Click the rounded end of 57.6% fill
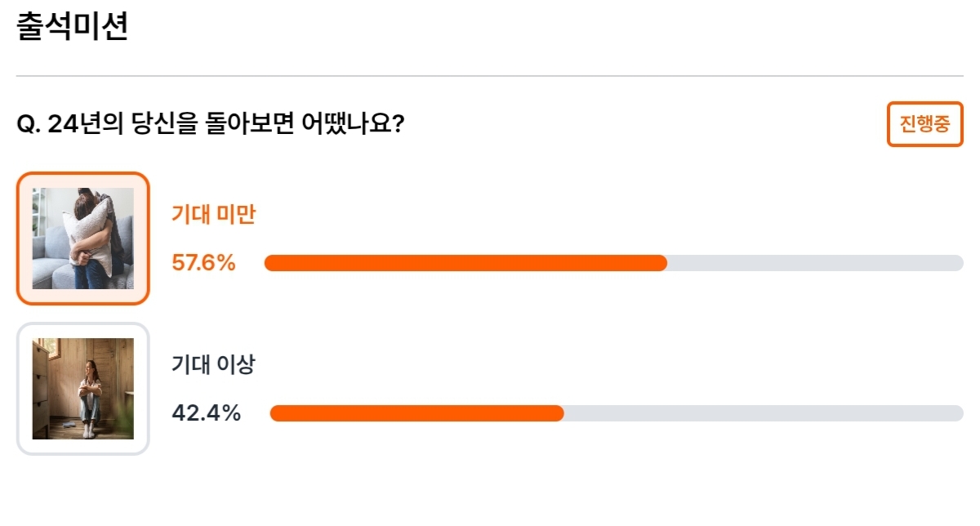Screen dimensions: 980x526 [661, 263]
